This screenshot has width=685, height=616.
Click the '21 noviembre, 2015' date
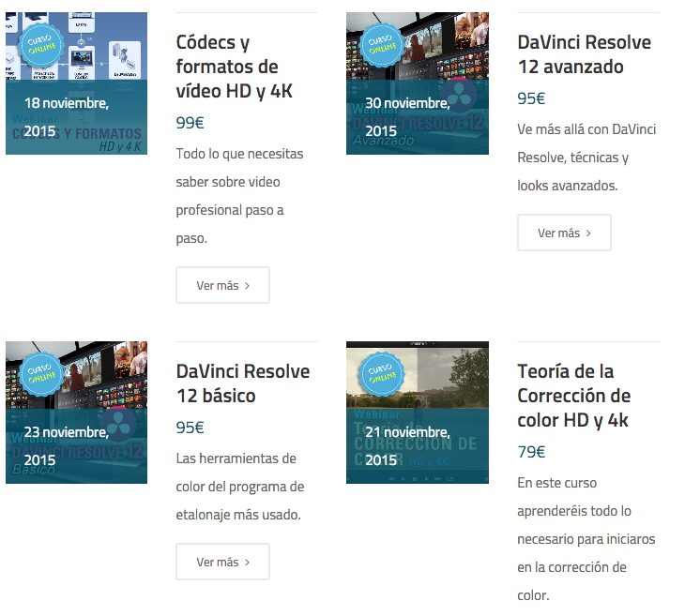(x=407, y=446)
